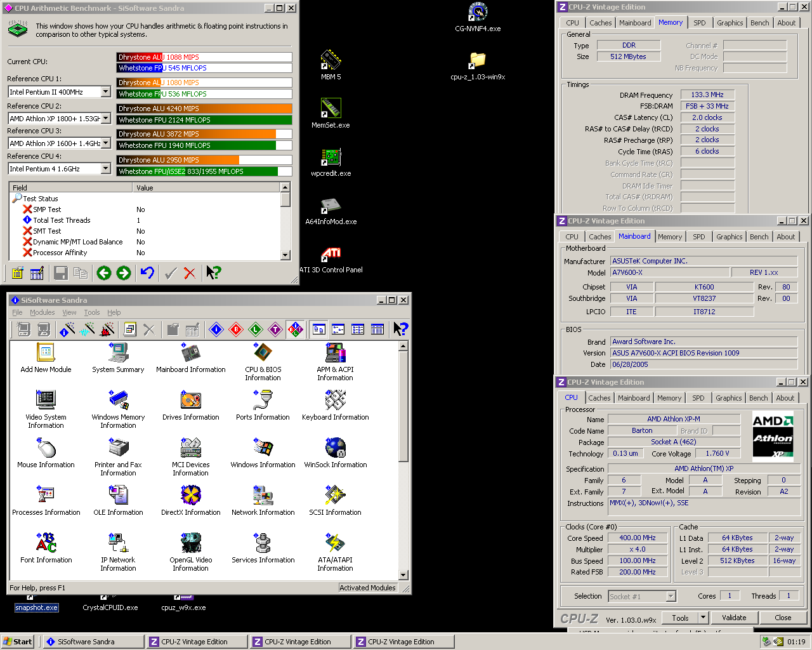Click the Windows Start button

(17, 642)
